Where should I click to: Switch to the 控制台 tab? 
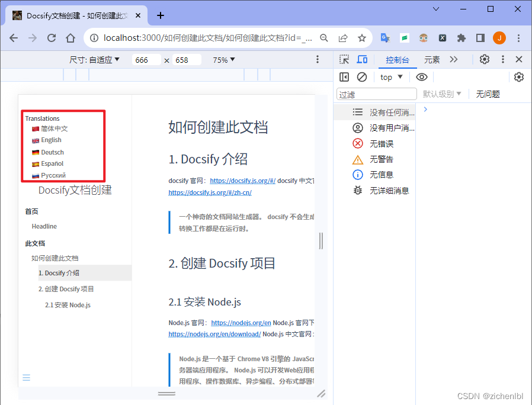pos(398,60)
